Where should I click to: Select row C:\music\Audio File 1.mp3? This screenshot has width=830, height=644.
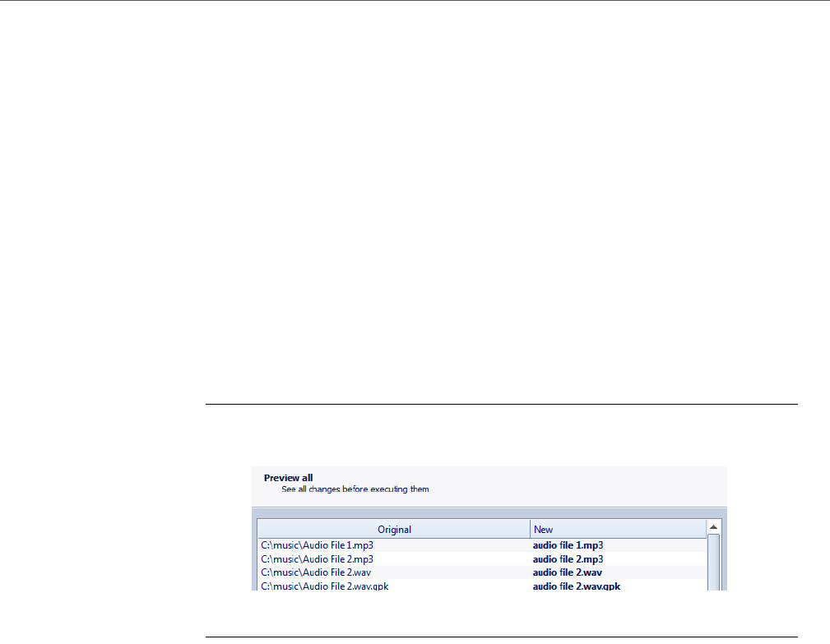pyautogui.click(x=482, y=545)
